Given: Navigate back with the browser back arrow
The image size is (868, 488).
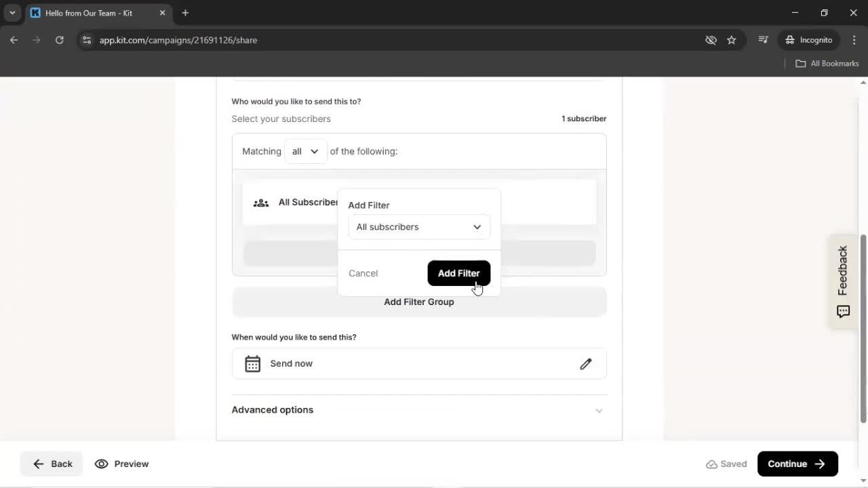Looking at the screenshot, I should 14,40.
